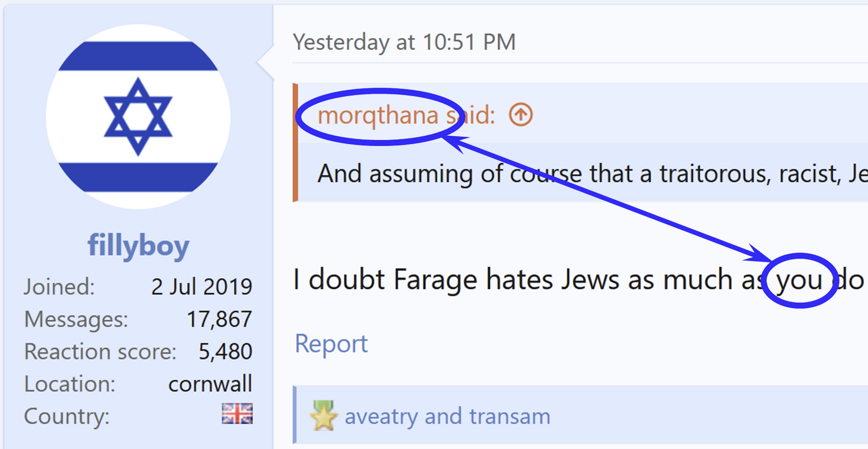The image size is (868, 449).
Task: Click the gold star reaction icon
Action: tap(324, 416)
